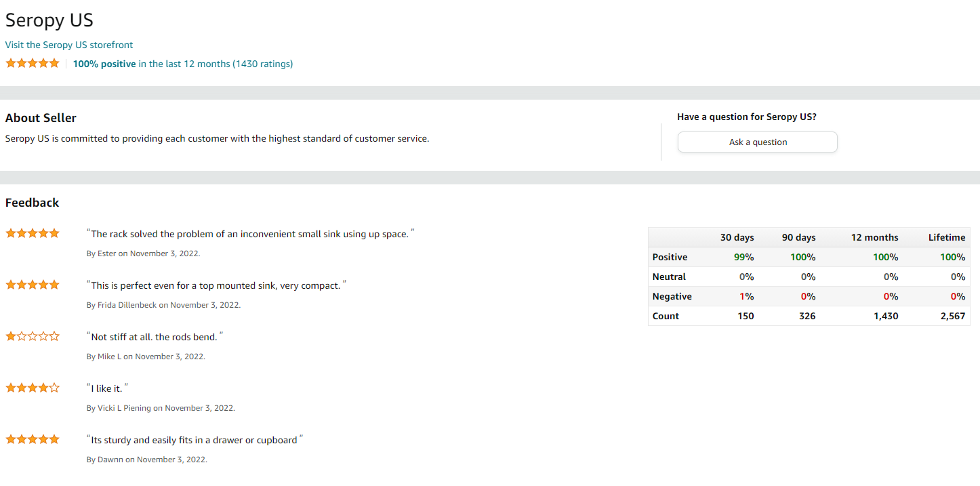This screenshot has width=980, height=486.
Task: Click the review 'Not stiff at all. the rods bend.'
Action: click(x=155, y=337)
